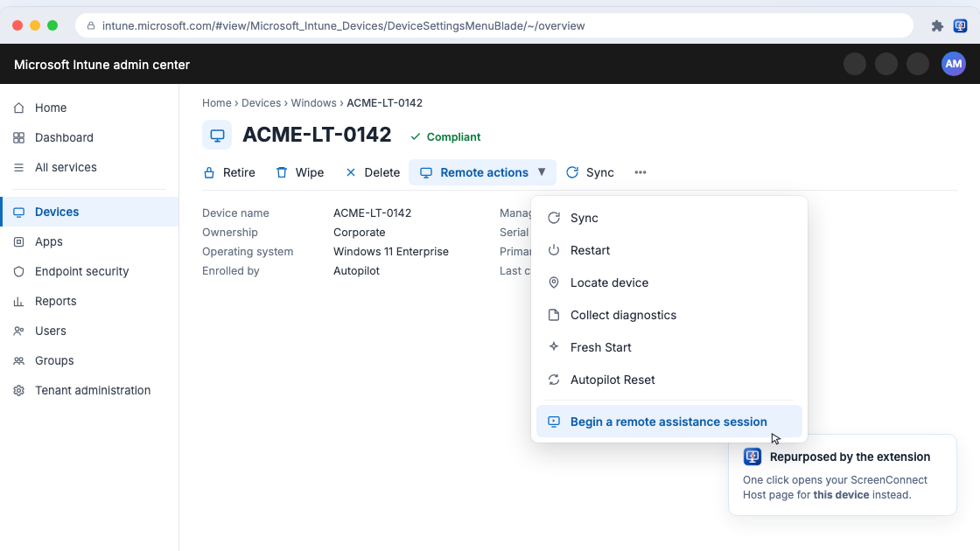Click the Users icon in sidebar
The height and width of the screenshot is (551, 980).
click(18, 331)
